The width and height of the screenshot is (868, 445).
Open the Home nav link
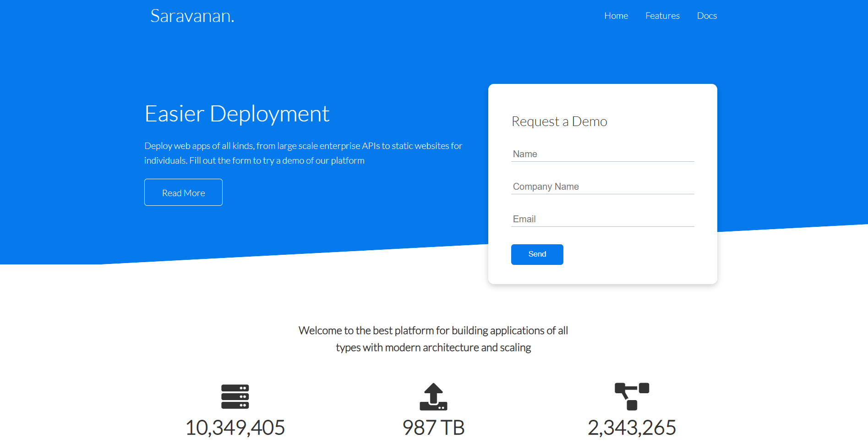point(616,16)
